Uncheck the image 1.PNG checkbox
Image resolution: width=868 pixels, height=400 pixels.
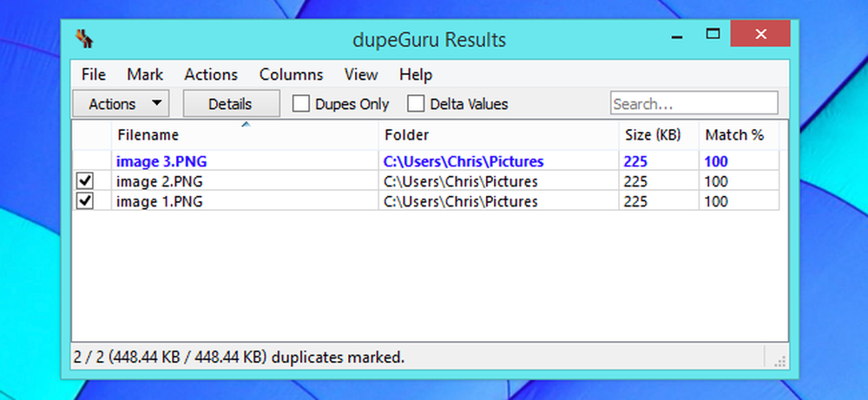tap(85, 200)
